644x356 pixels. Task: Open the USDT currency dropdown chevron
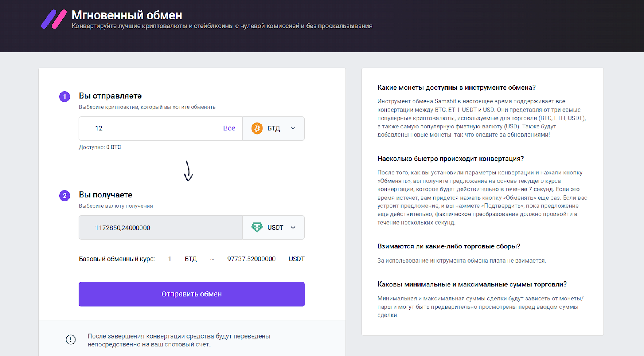tap(293, 227)
